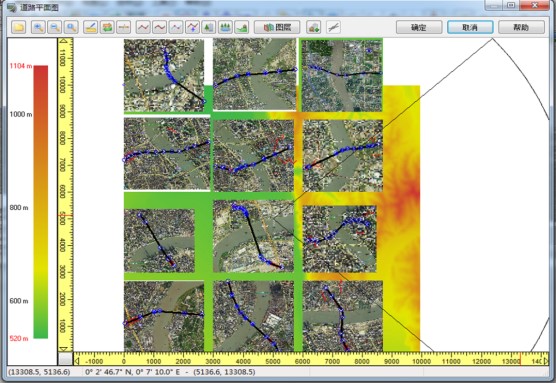Click the yellow open folder icon
Screen dimensions: 556x383
tap(19, 27)
